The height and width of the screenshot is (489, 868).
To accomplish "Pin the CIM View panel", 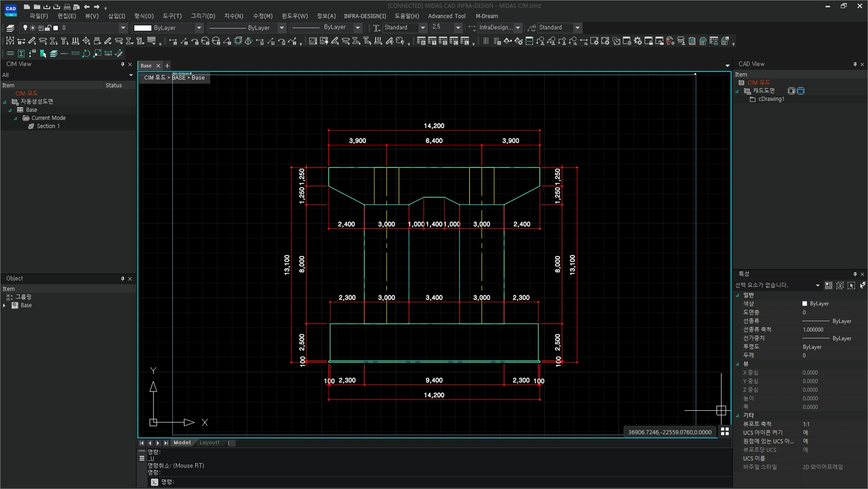I will (x=123, y=64).
